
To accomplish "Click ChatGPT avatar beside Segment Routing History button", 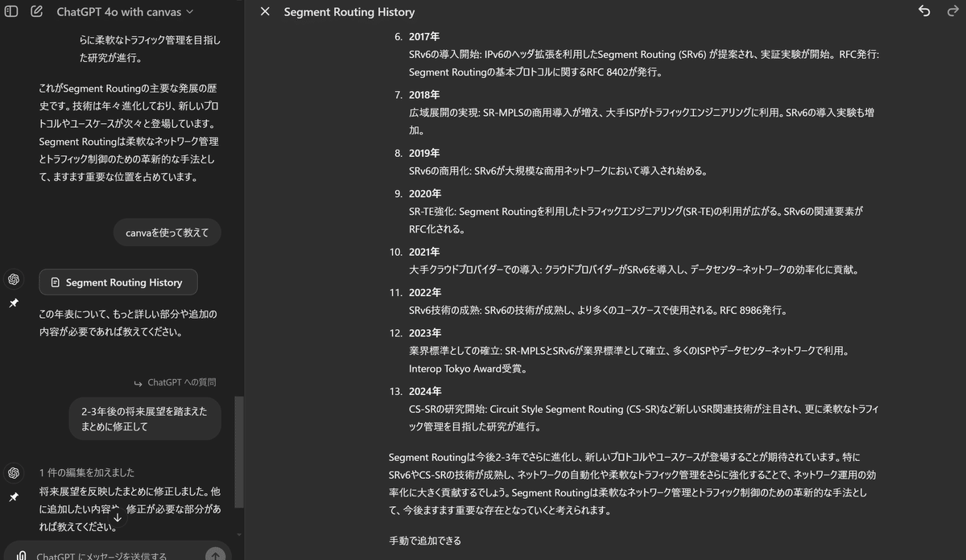I will coord(14,279).
